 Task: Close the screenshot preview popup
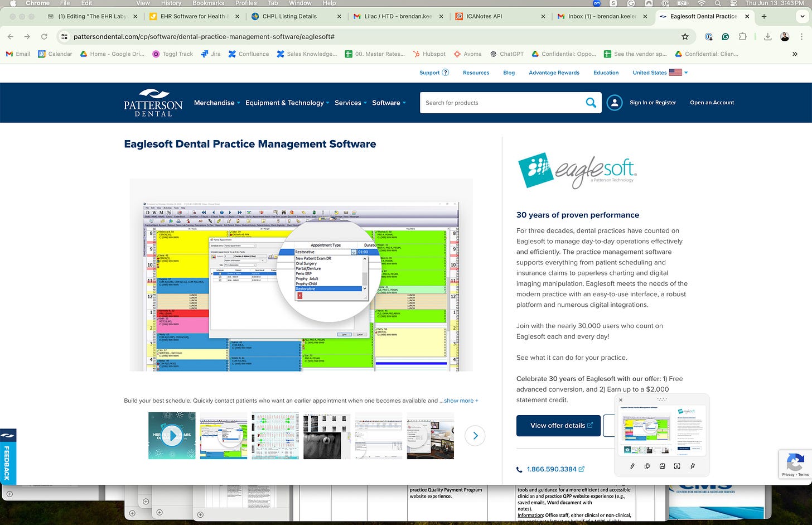[621, 399]
